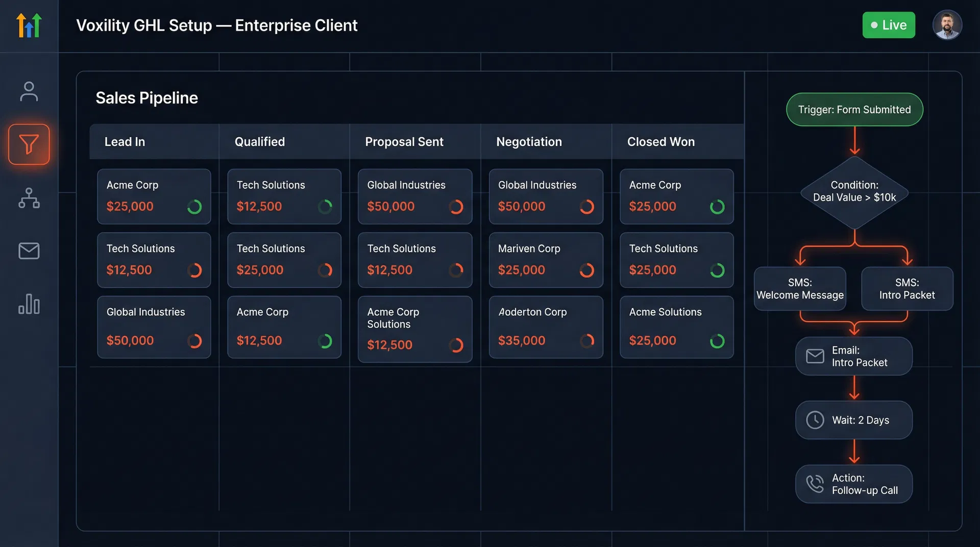980x547 pixels.
Task: Select the Pipeline filter tool
Action: coord(29,144)
